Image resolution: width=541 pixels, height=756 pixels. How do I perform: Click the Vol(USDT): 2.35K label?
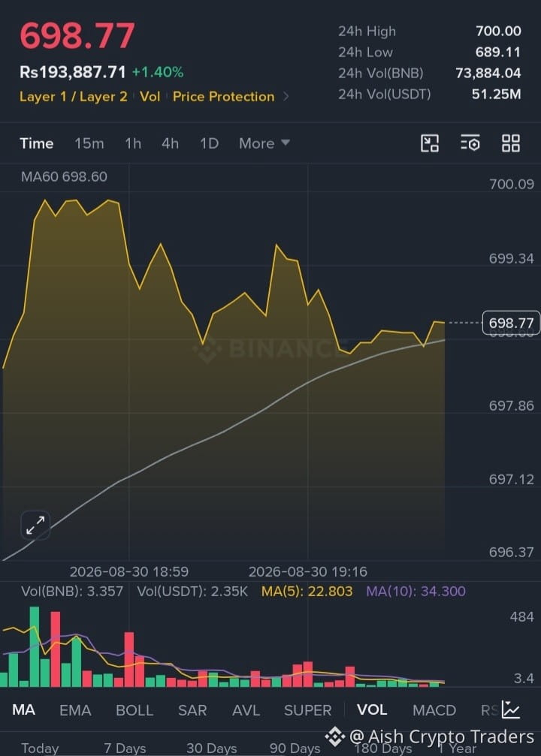coord(192,591)
